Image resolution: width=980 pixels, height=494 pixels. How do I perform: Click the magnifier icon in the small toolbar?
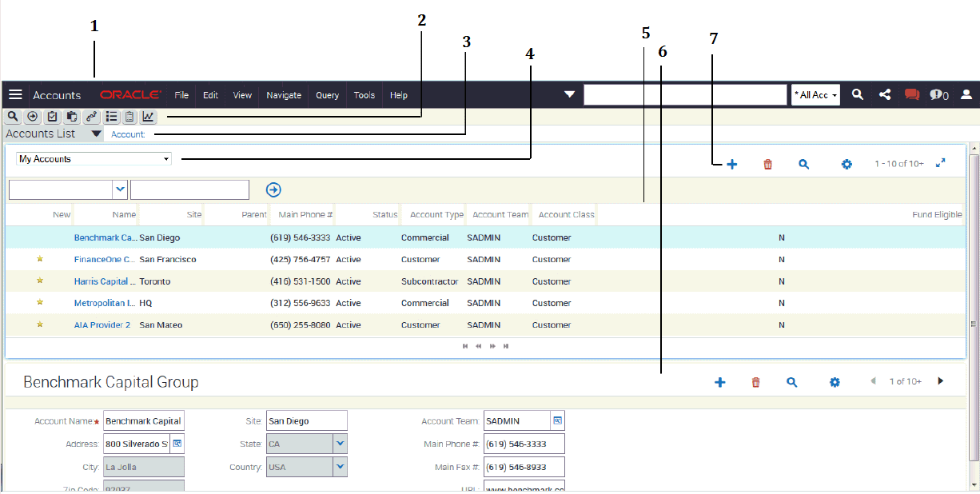click(x=14, y=117)
